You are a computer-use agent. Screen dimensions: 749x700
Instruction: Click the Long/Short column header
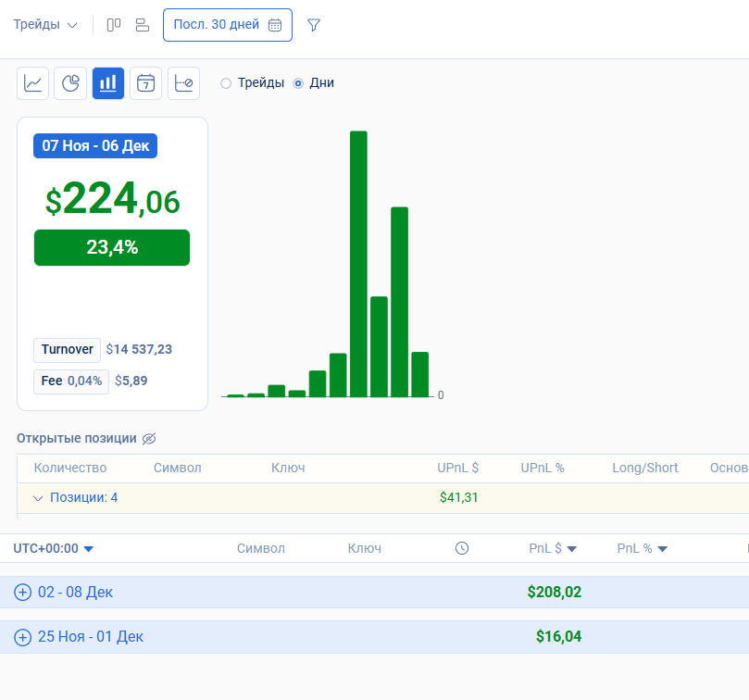tap(645, 468)
